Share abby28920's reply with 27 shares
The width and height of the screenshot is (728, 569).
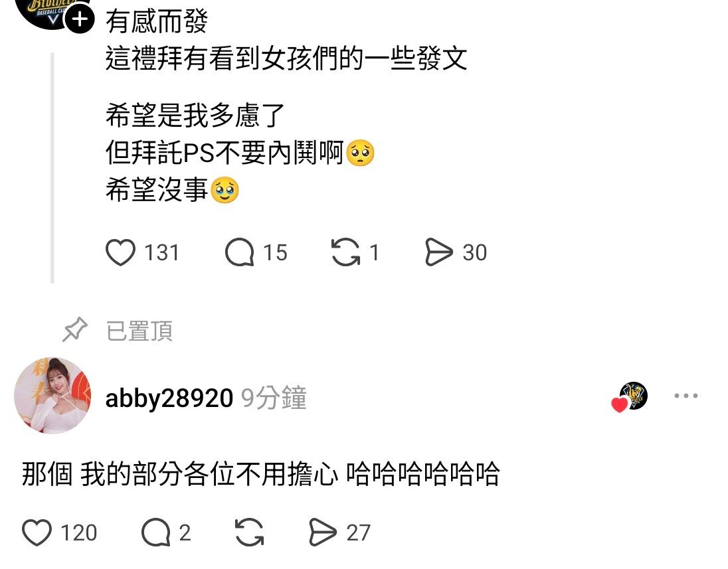click(323, 532)
